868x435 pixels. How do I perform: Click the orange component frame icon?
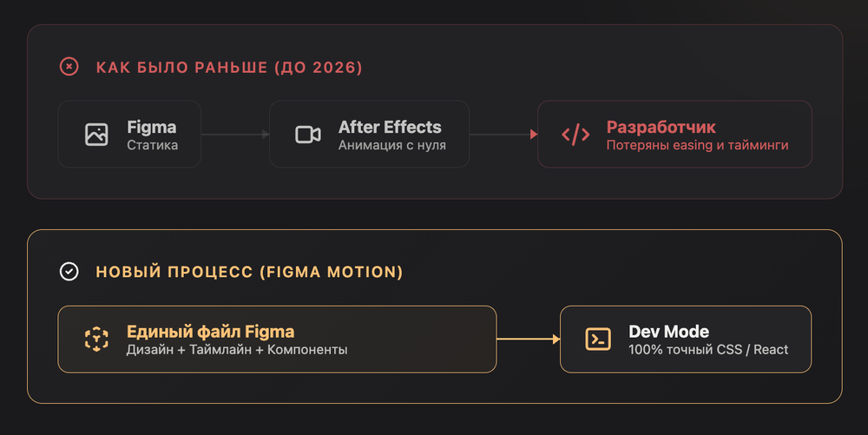pos(96,339)
